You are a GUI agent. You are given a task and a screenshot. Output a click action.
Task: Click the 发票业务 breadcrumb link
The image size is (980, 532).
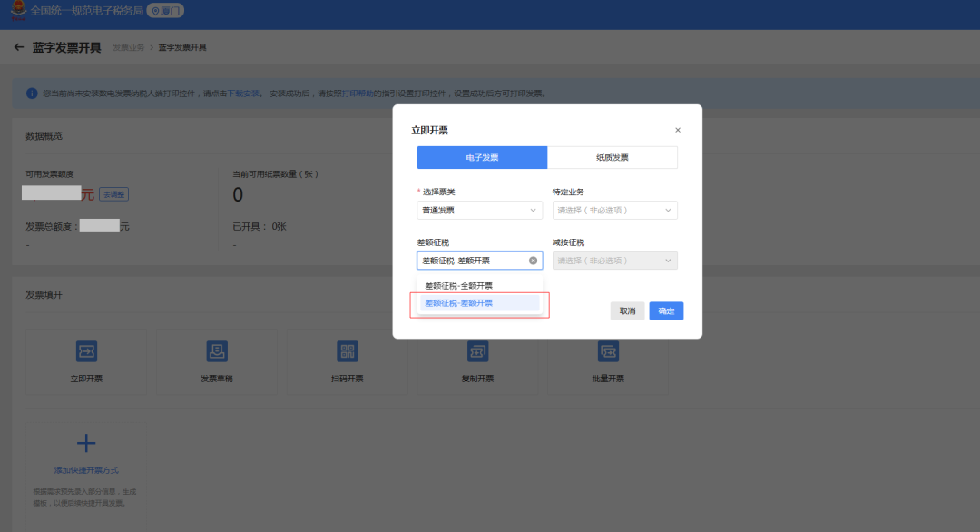click(128, 47)
